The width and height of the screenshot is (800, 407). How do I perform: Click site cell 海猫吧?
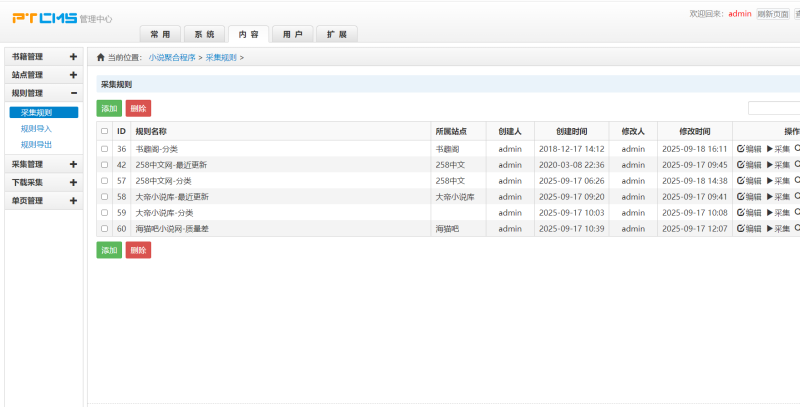(447, 228)
